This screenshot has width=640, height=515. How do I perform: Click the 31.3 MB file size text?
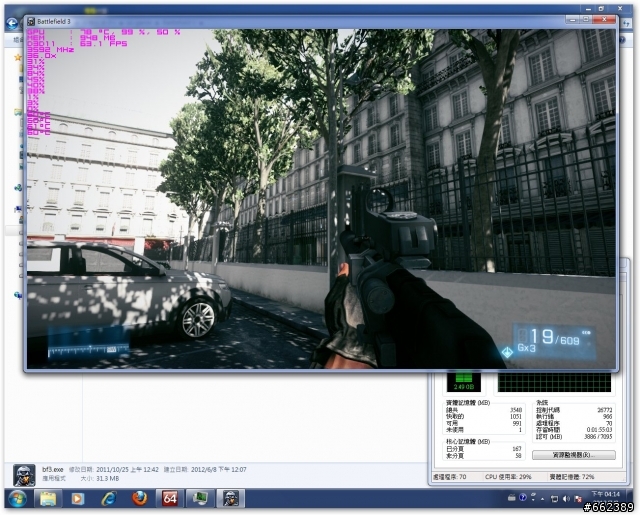pyautogui.click(x=106, y=478)
